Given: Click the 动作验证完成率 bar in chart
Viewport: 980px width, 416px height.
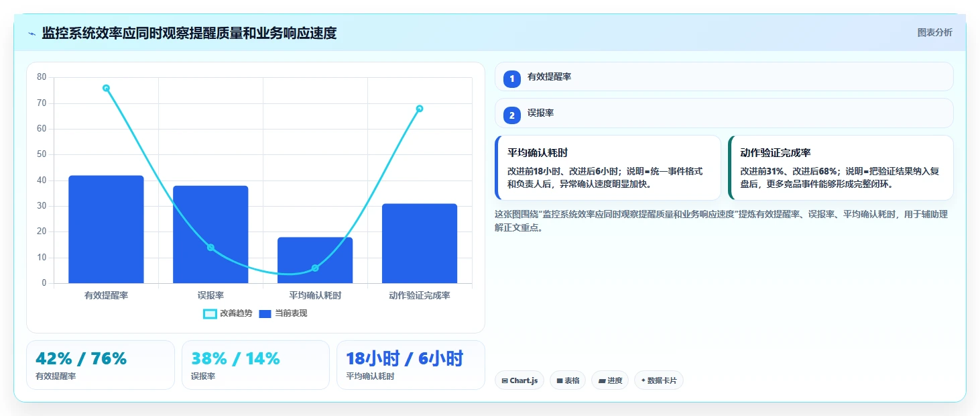Looking at the screenshot, I should point(420,244).
